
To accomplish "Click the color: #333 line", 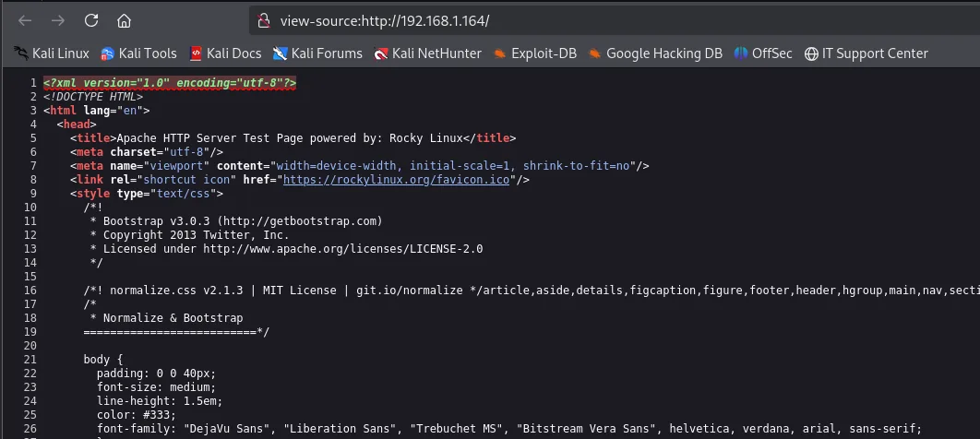I will pyautogui.click(x=137, y=415).
